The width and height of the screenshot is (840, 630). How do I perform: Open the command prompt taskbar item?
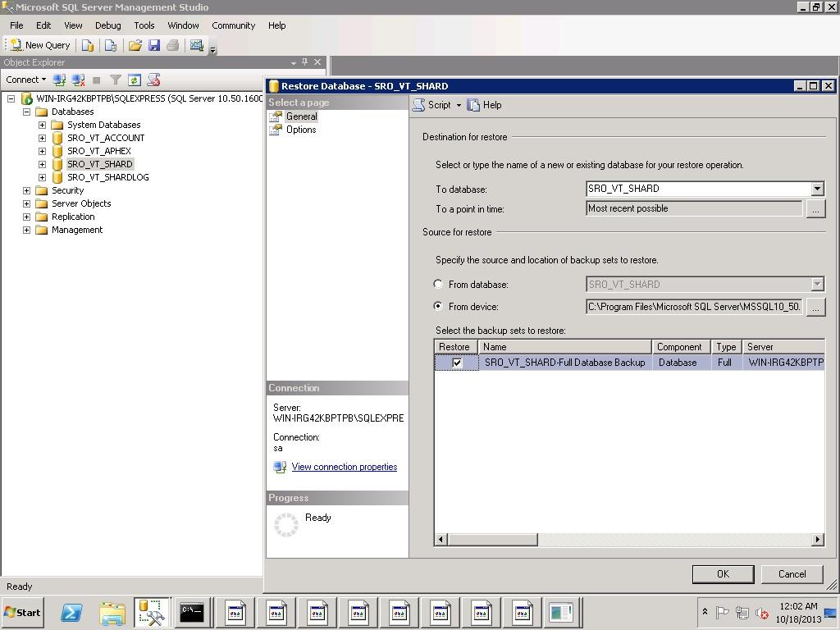pyautogui.click(x=192, y=612)
